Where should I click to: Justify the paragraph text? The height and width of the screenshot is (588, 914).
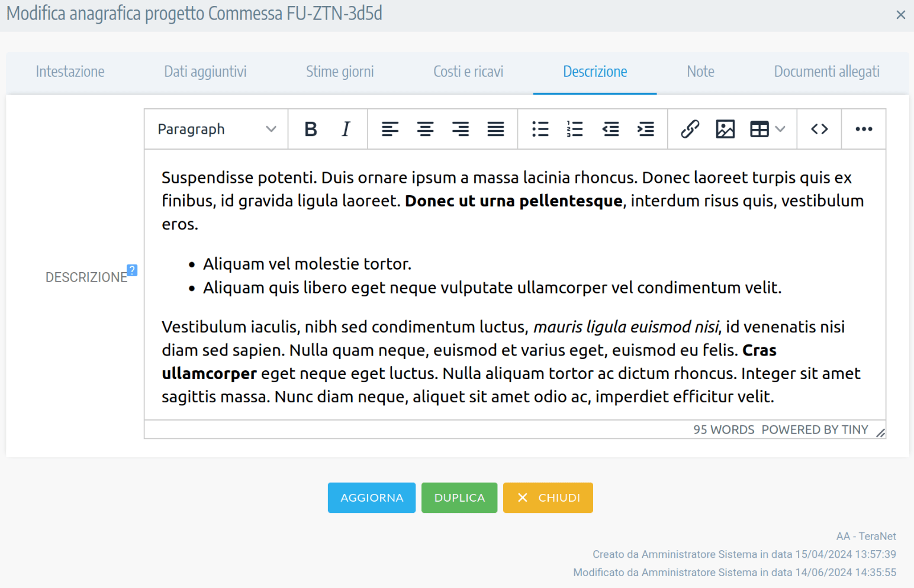point(495,129)
